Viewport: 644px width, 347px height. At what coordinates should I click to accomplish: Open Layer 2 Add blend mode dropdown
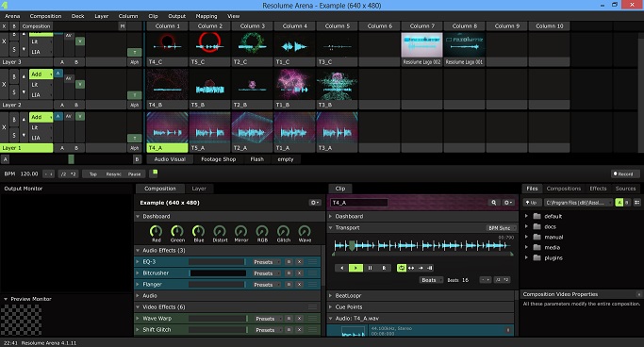coord(41,74)
